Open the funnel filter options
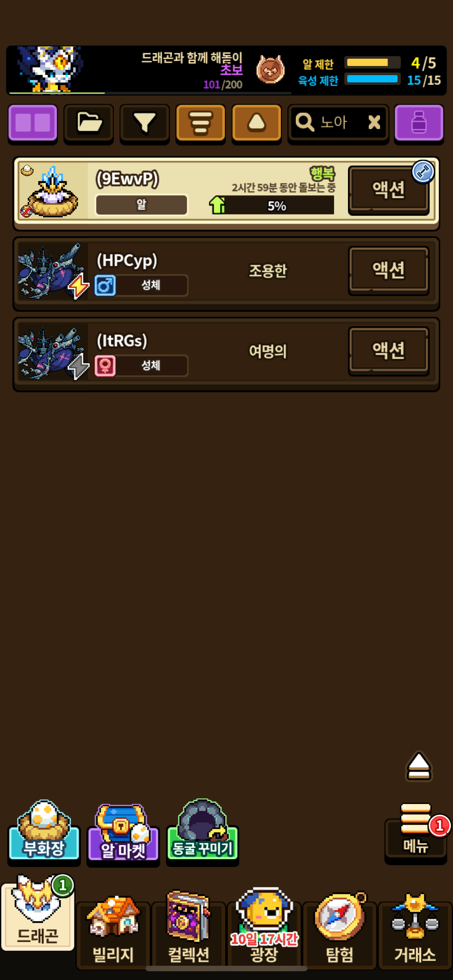 pos(145,124)
